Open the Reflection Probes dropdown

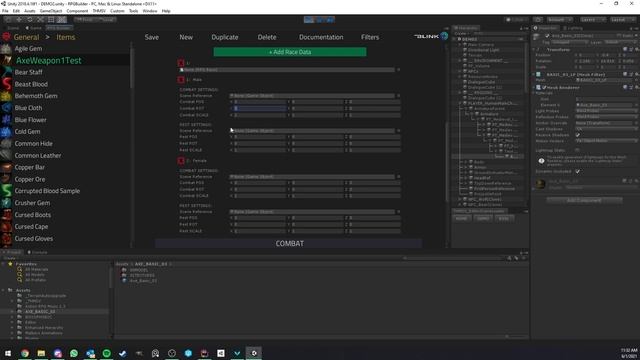coord(606,117)
